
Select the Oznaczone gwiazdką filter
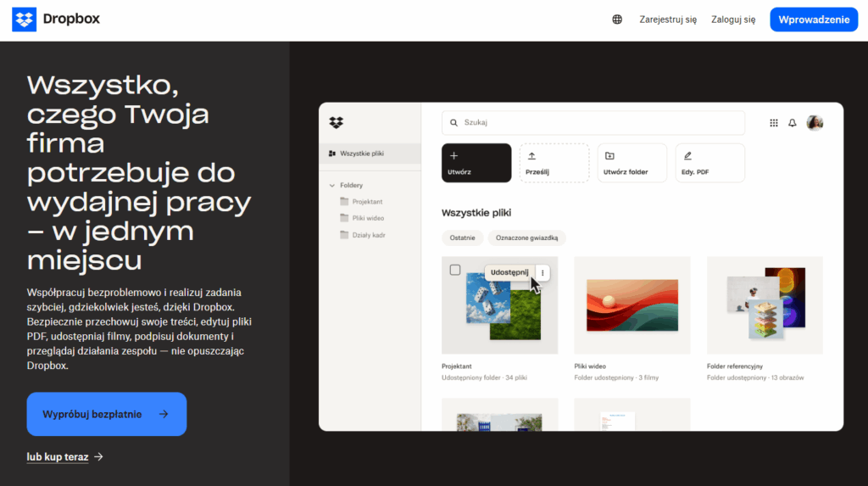coord(526,238)
